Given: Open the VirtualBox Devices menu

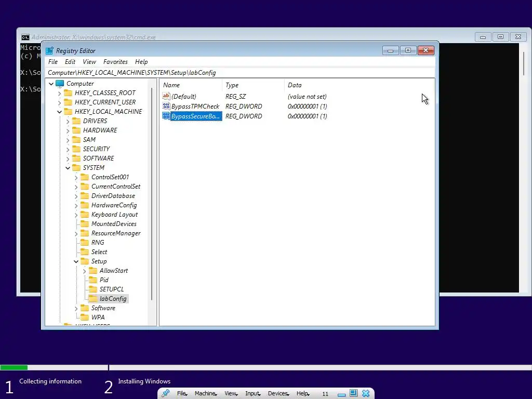Looking at the screenshot, I should point(278,393).
